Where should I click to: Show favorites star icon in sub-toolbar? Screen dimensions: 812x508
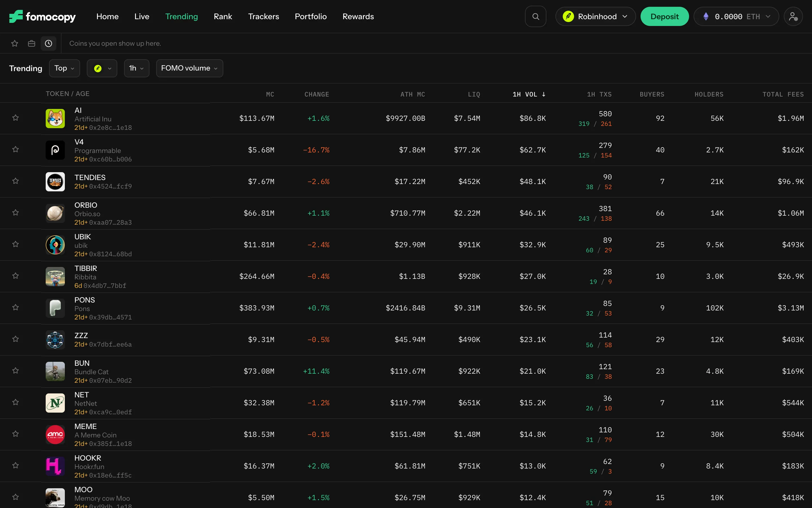click(14, 43)
